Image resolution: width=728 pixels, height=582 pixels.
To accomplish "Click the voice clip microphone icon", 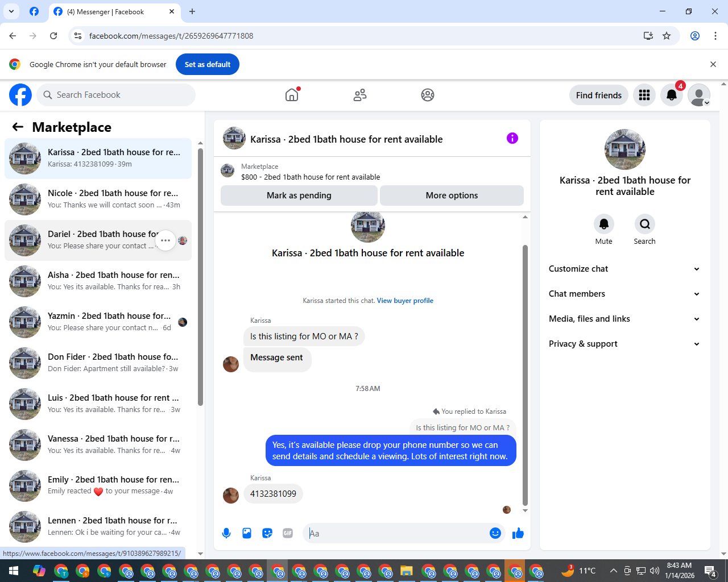I will [x=226, y=533].
